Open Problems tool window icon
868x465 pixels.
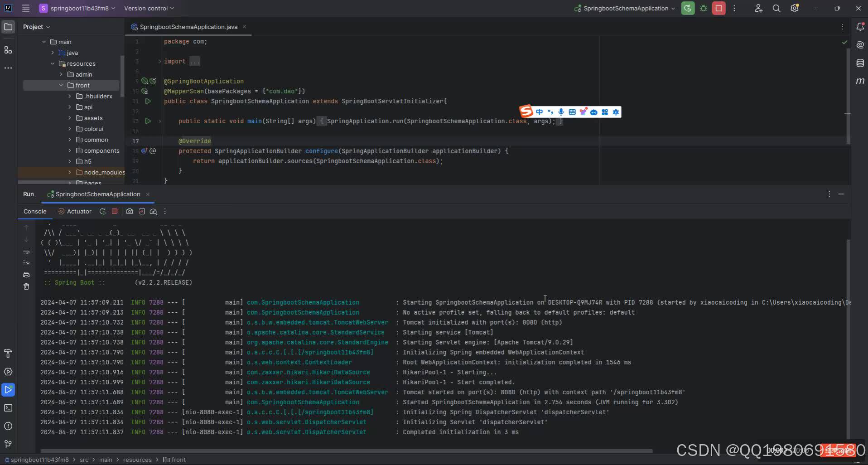8,426
